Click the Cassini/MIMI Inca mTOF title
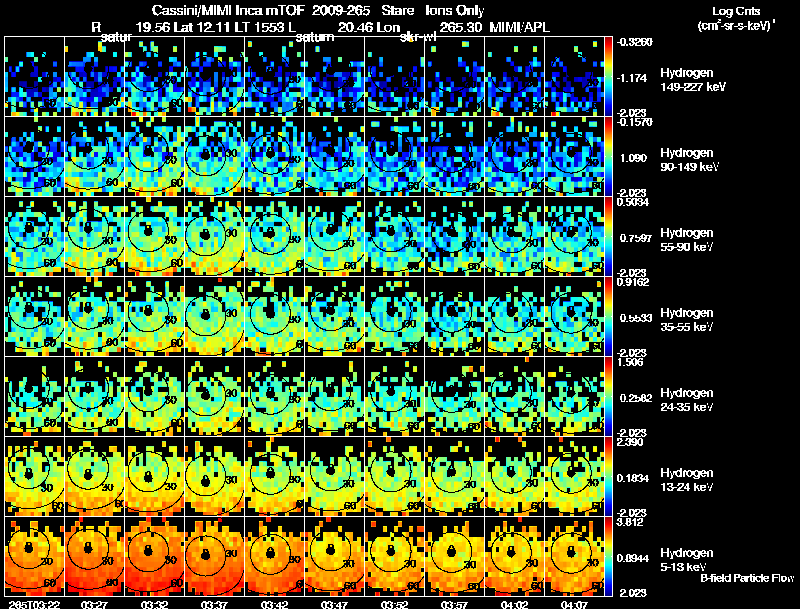The height and width of the screenshot is (609, 800). (x=228, y=10)
